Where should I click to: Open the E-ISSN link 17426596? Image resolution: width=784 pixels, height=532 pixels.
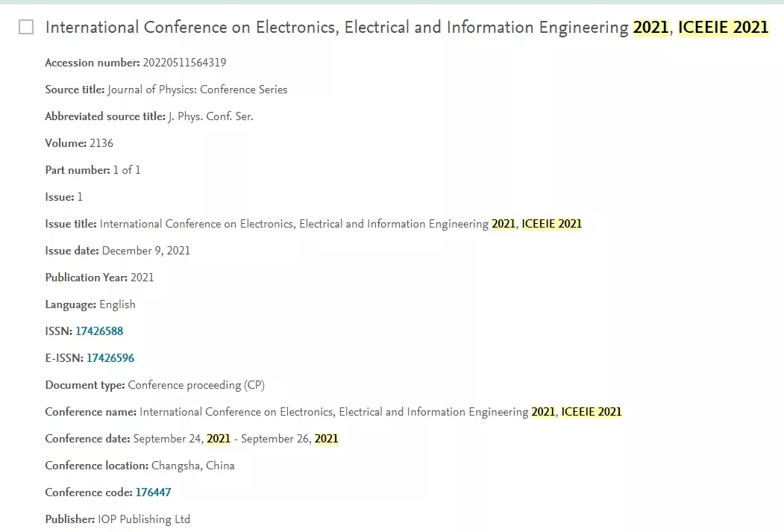(x=110, y=358)
